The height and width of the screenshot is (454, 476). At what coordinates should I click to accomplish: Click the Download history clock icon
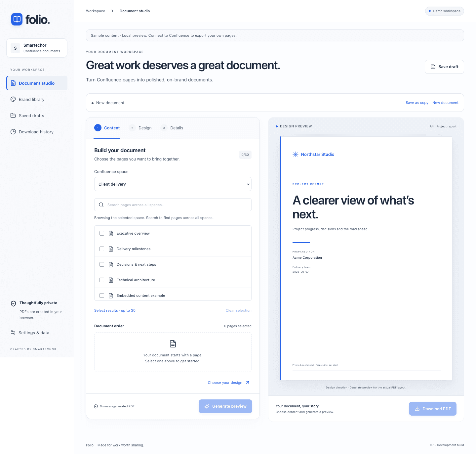[x=13, y=132]
